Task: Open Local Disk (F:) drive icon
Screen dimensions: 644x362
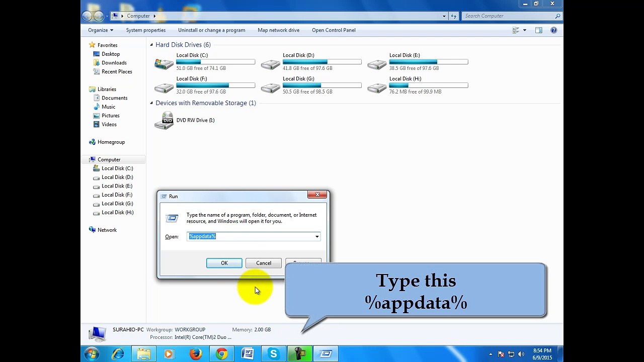Action: tap(164, 87)
